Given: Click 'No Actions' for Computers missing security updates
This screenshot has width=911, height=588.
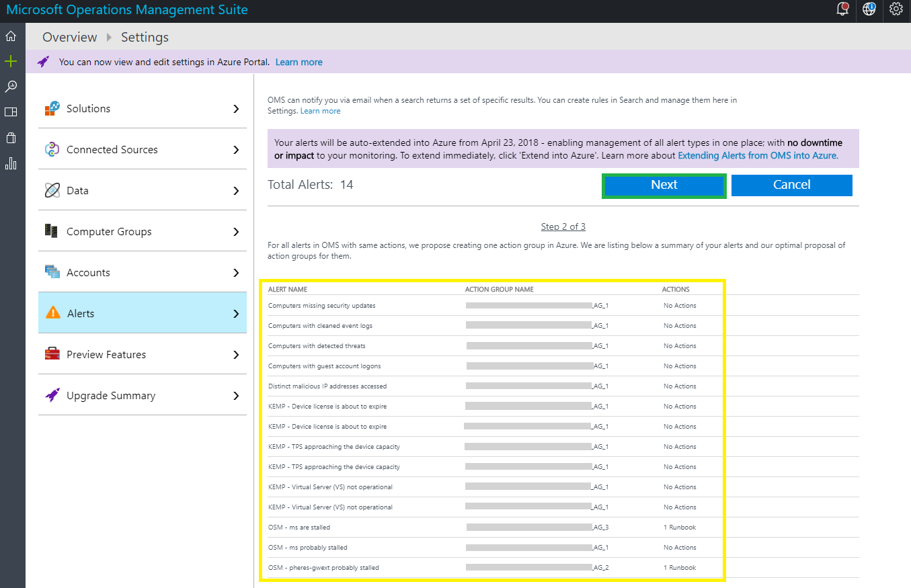Looking at the screenshot, I should tap(680, 306).
